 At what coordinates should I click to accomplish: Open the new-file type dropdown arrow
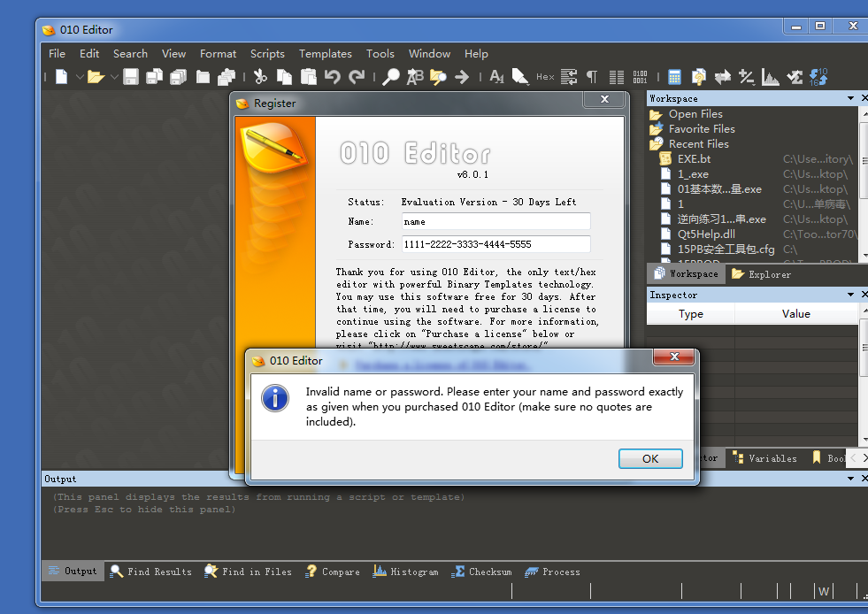click(x=80, y=77)
